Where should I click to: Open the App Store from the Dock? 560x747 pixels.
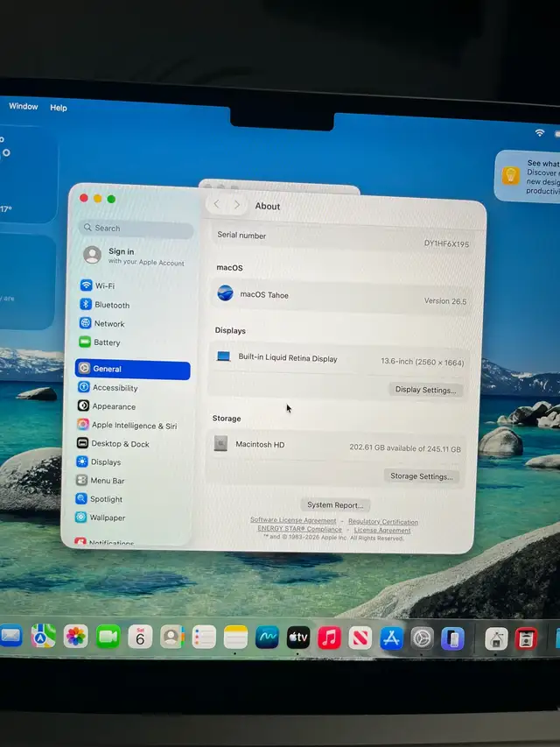click(x=391, y=638)
